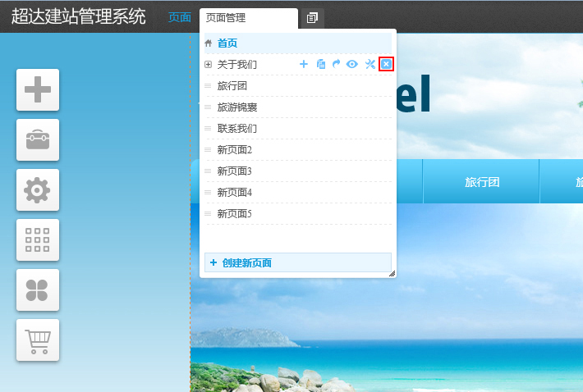Screen dimensions: 583x392
Task: Click the large plus add sidebar button
Action: 38,89
